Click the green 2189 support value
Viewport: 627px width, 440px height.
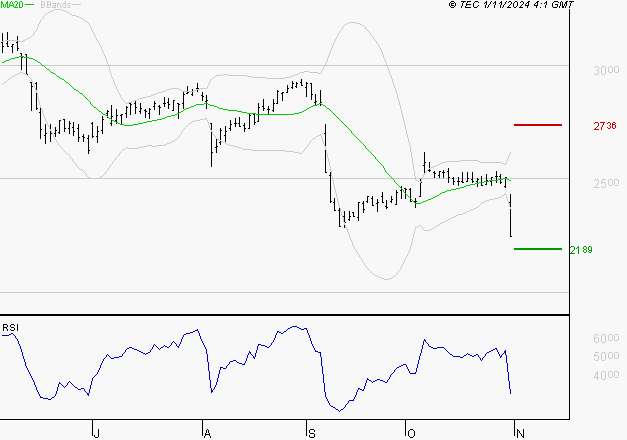point(581,250)
